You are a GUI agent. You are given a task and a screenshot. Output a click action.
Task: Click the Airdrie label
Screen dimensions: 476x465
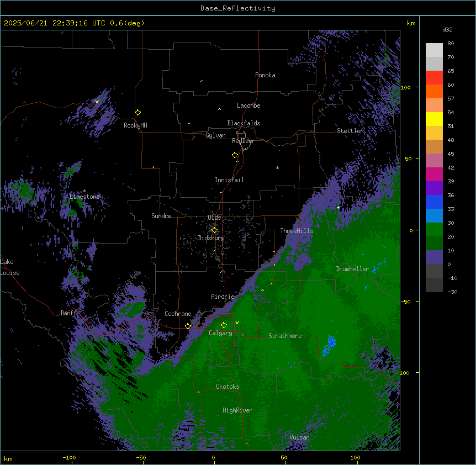[223, 297]
